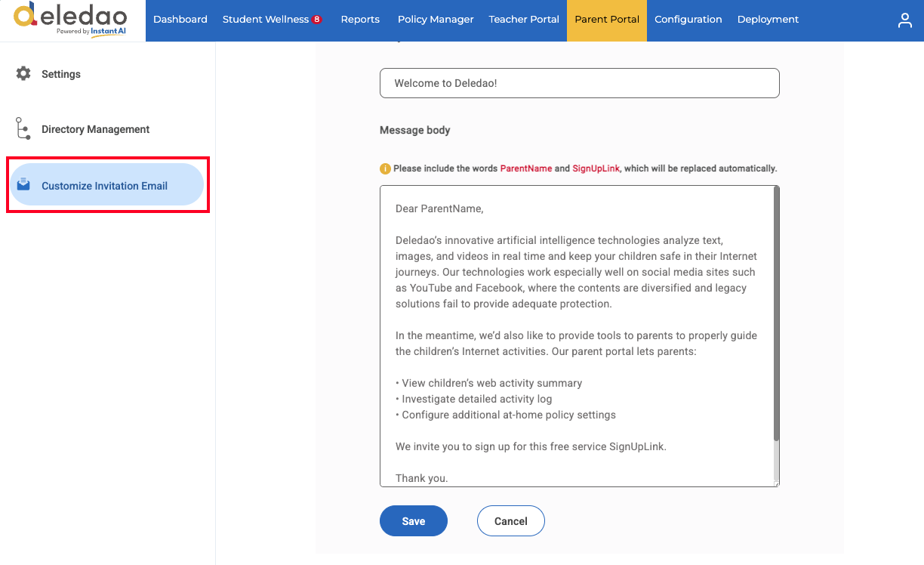Click the yellow info icon above message body
Viewport: 924px width, 565px height.
coord(385,168)
